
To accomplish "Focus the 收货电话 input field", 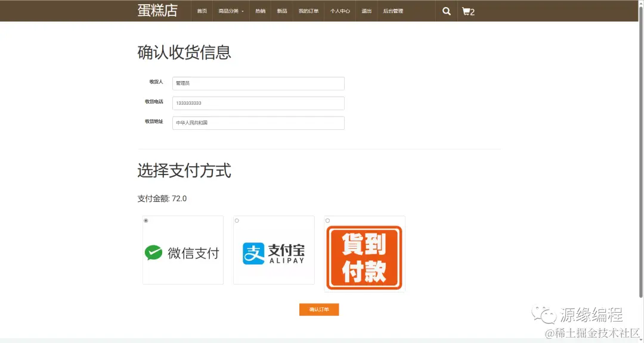I will pos(258,104).
